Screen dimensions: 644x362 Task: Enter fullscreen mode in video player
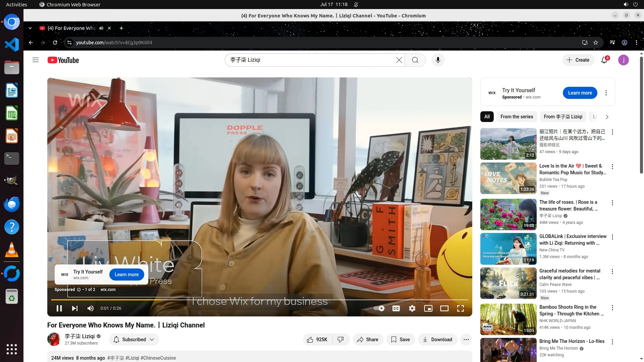coord(461,308)
